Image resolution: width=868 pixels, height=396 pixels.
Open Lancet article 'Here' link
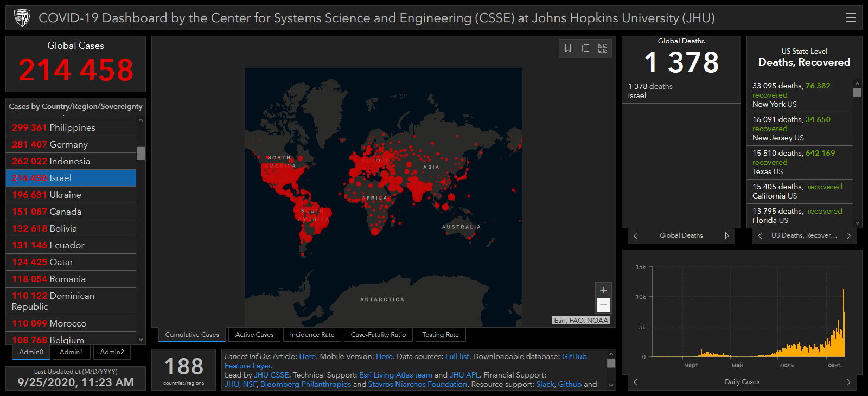coord(307,356)
